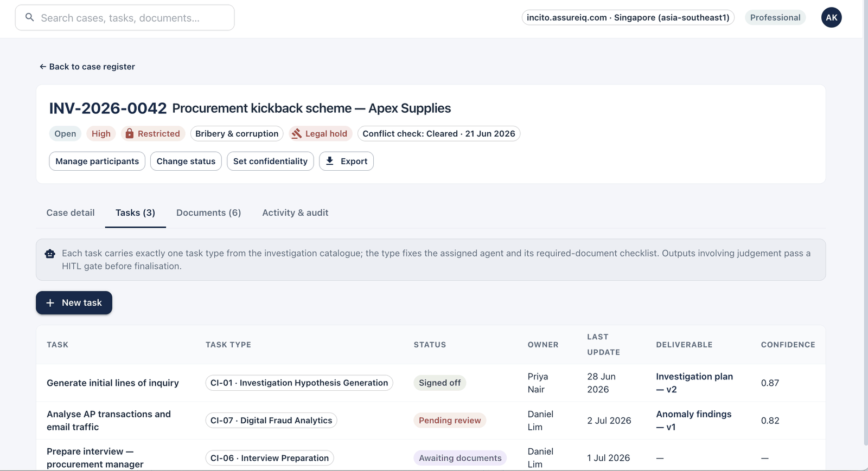Click CI-06 Interview Preparation chip
The height and width of the screenshot is (471, 868).
270,458
